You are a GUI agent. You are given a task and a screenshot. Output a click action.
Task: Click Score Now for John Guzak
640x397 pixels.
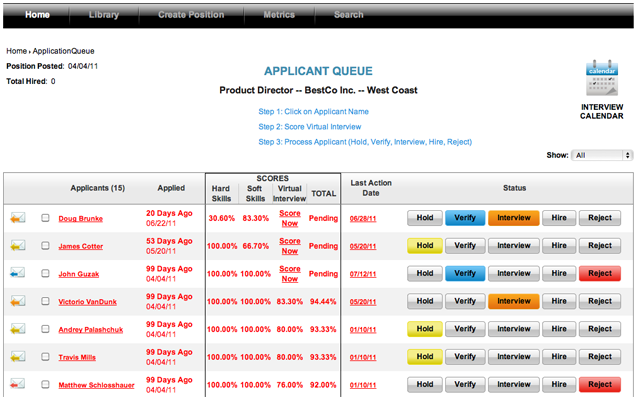coord(290,274)
